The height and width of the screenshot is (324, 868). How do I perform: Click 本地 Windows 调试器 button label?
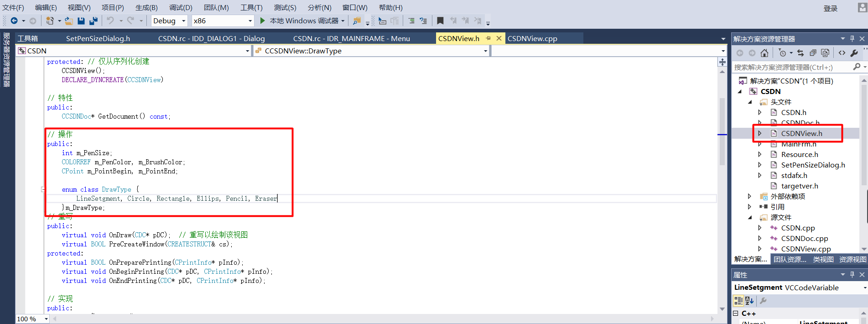pyautogui.click(x=304, y=21)
